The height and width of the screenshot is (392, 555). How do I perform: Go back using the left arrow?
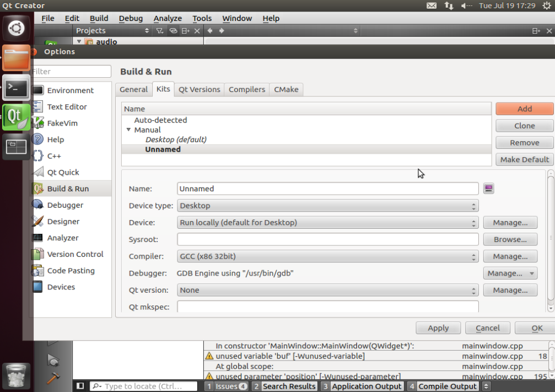pos(210,31)
